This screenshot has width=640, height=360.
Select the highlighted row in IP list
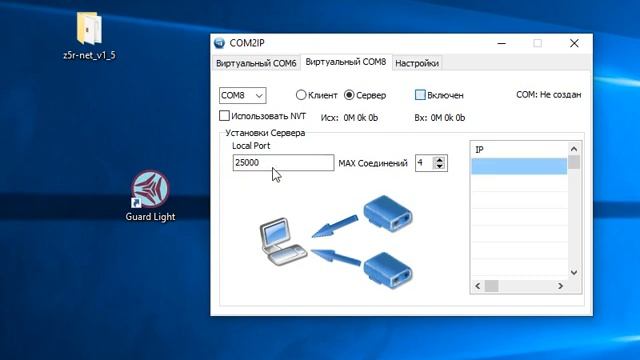[x=519, y=167]
